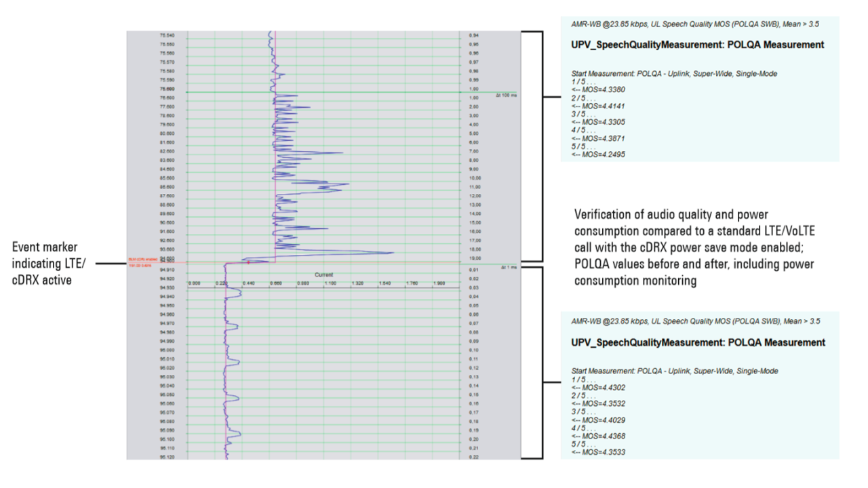The width and height of the screenshot is (868, 488).
Task: Click the 75.540 time label
Action: pyautogui.click(x=167, y=35)
